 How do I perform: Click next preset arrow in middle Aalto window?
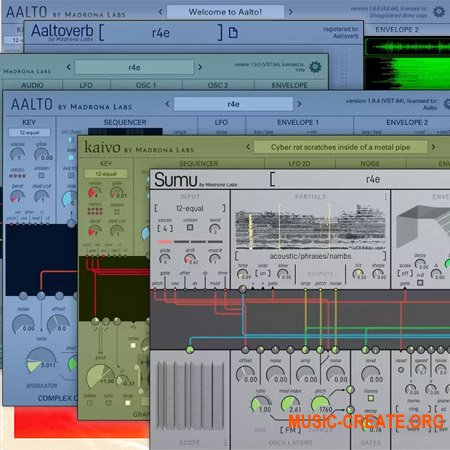pyautogui.click(x=299, y=104)
